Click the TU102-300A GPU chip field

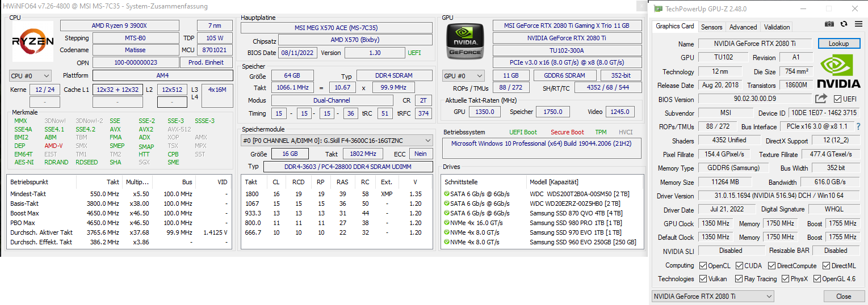click(567, 50)
